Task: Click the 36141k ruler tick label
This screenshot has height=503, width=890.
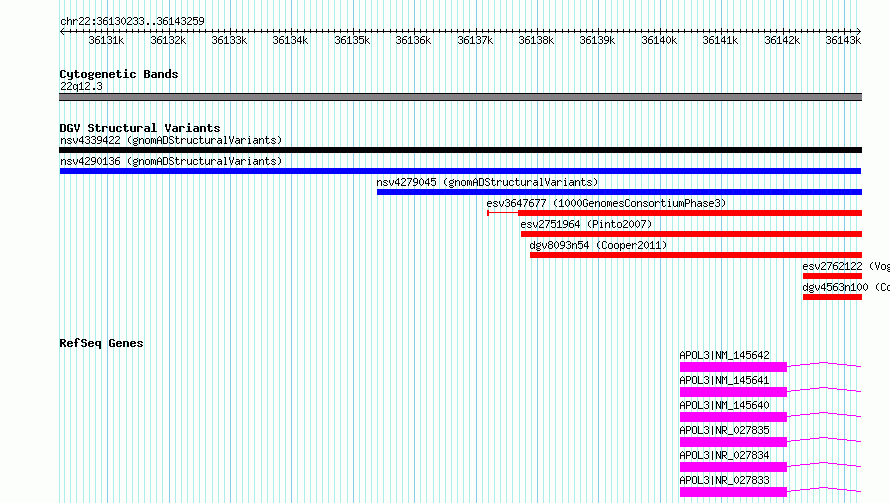Action: [x=720, y=40]
